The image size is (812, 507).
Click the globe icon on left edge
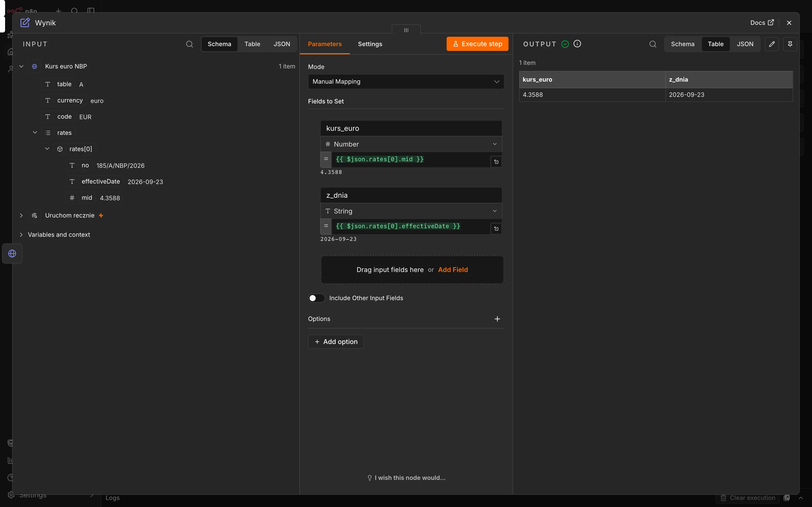pyautogui.click(x=12, y=253)
